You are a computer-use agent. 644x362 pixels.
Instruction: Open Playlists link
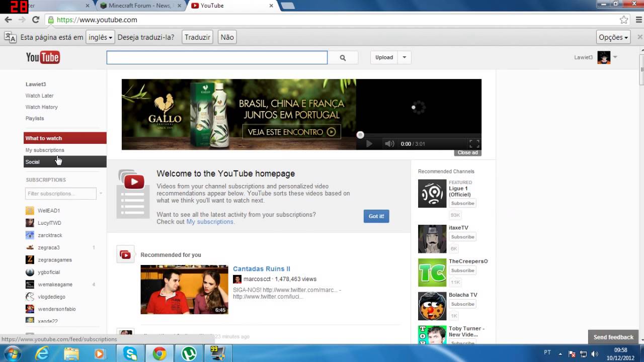pyautogui.click(x=35, y=119)
